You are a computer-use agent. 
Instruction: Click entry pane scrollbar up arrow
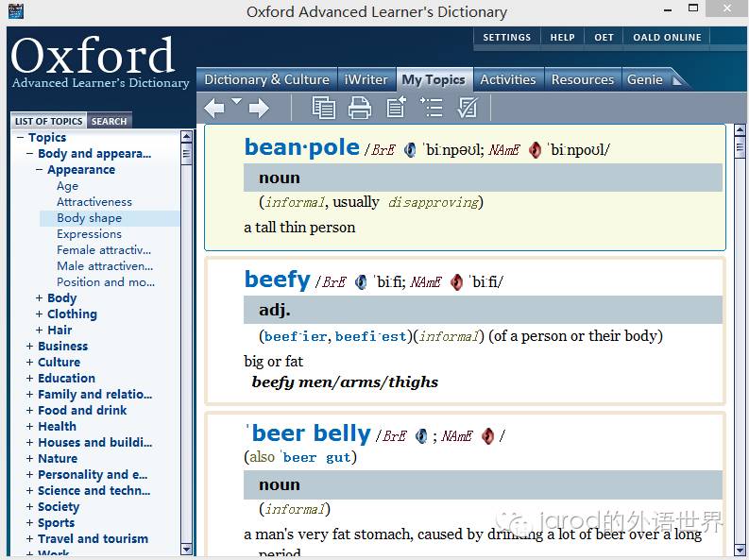point(740,130)
